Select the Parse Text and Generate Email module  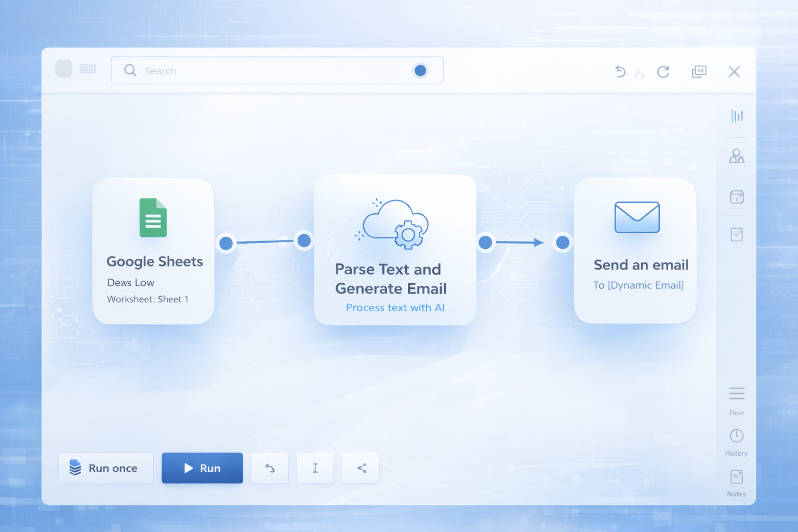click(395, 249)
